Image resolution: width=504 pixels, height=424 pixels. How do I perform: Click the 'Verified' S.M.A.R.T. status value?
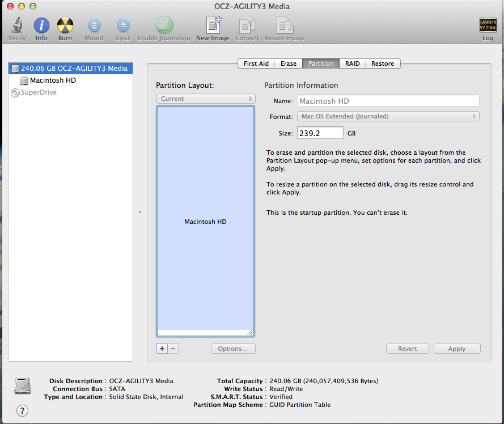pyautogui.click(x=281, y=397)
